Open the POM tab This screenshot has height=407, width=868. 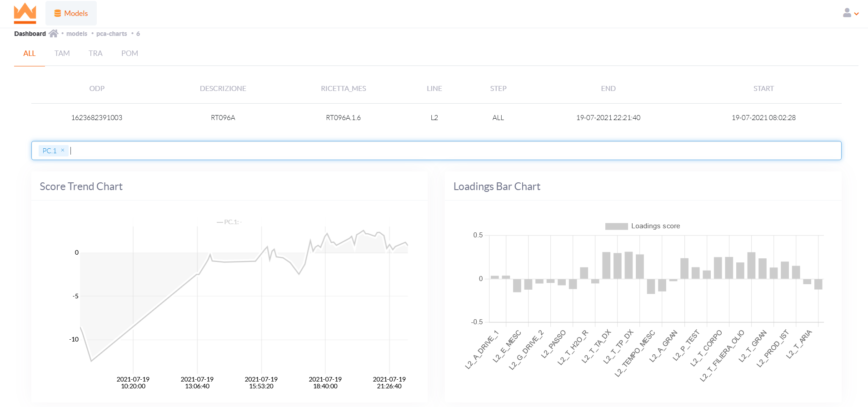[130, 53]
